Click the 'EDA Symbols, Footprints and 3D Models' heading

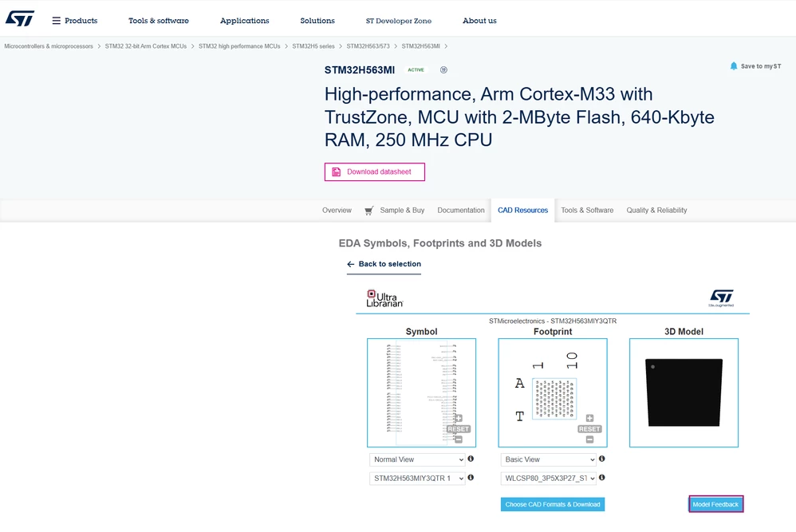(439, 243)
